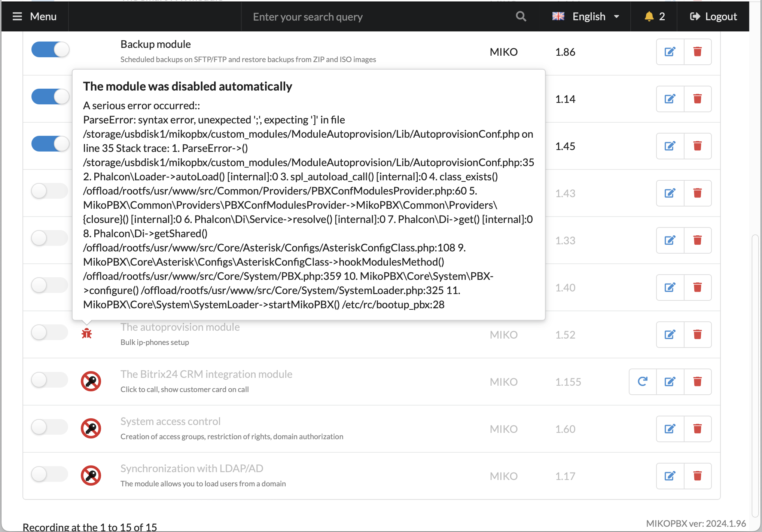Click the search magnifier icon
Screen dimensions: 762x532
coord(521,16)
